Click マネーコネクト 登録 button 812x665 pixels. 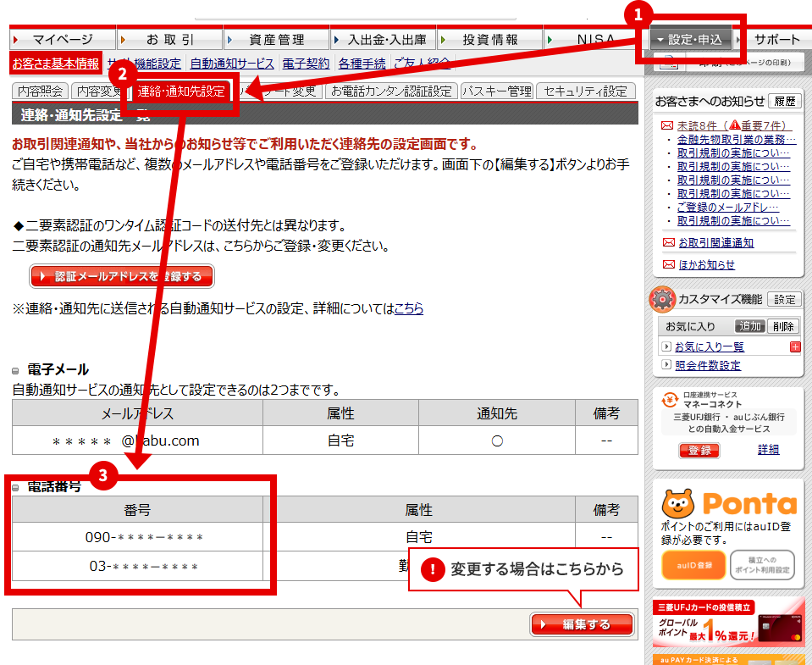[x=699, y=450]
